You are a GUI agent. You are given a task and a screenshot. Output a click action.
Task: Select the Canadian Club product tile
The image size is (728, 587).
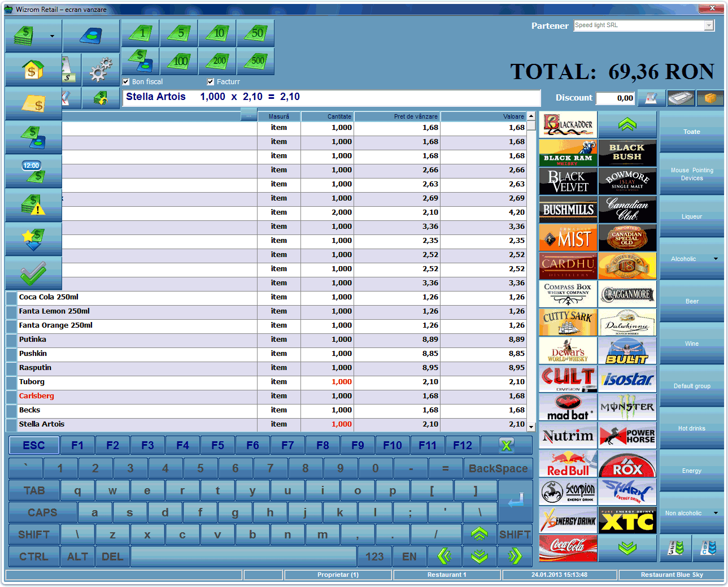627,210
